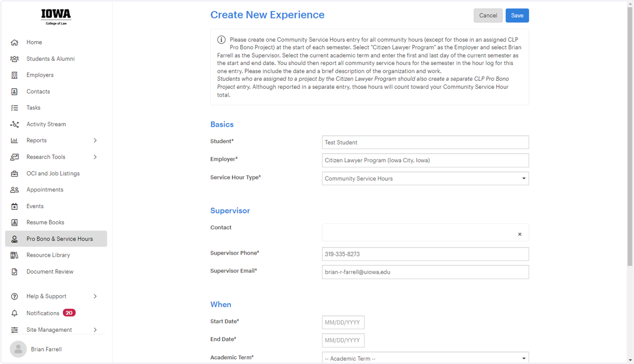The image size is (634, 364).
Task: Click the Employers building icon
Action: coord(15,75)
